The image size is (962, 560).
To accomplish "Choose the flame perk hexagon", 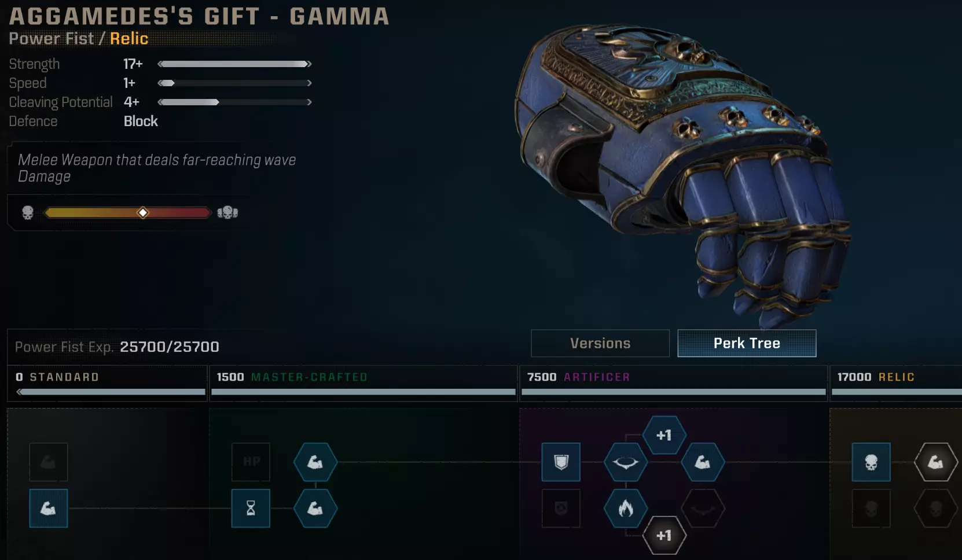I will pyautogui.click(x=626, y=509).
